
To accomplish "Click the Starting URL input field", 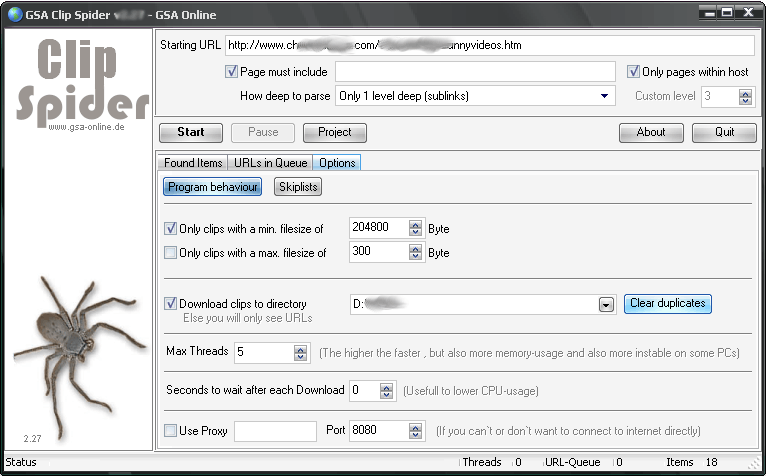I will (x=489, y=45).
